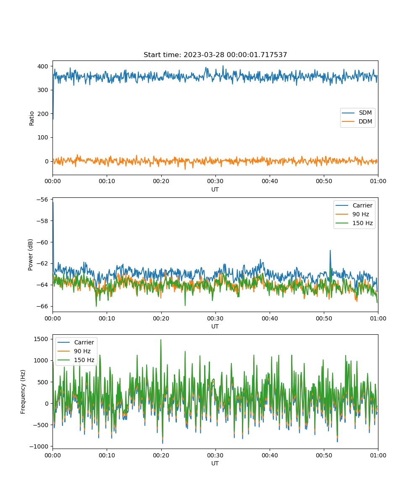Click Carrier in the Frequency plot legend

coord(76,342)
